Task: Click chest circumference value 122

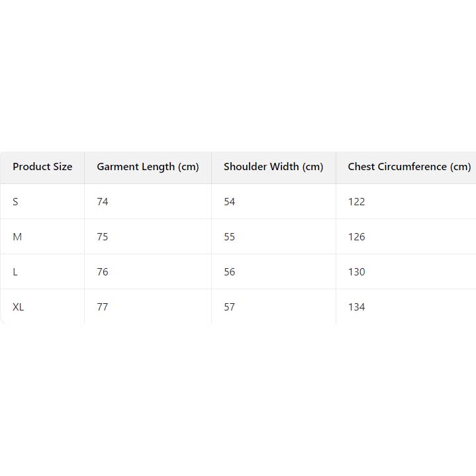Action: click(x=357, y=202)
